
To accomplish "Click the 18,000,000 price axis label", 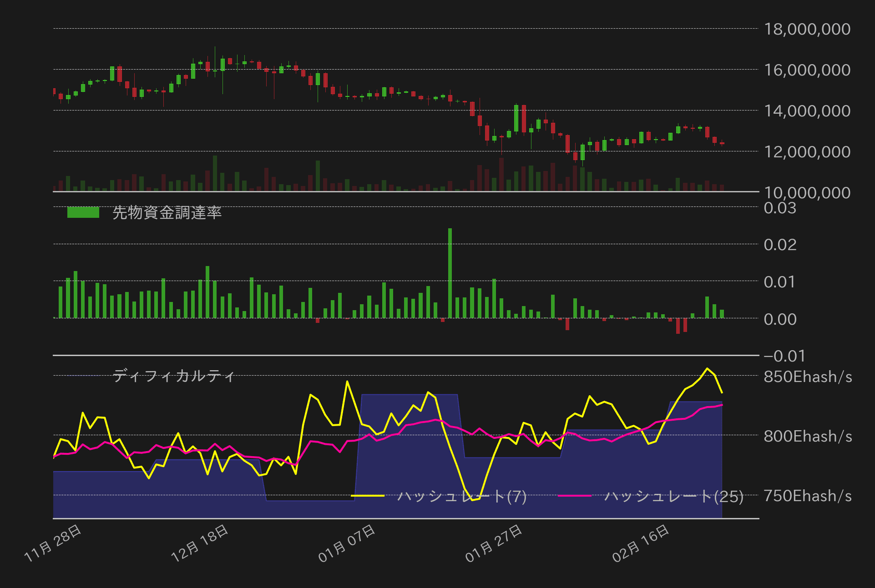I will (x=807, y=29).
